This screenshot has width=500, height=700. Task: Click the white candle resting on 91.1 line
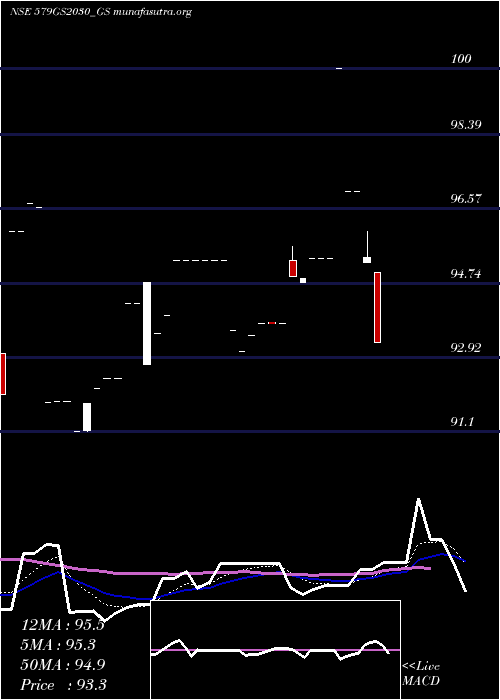tap(87, 417)
